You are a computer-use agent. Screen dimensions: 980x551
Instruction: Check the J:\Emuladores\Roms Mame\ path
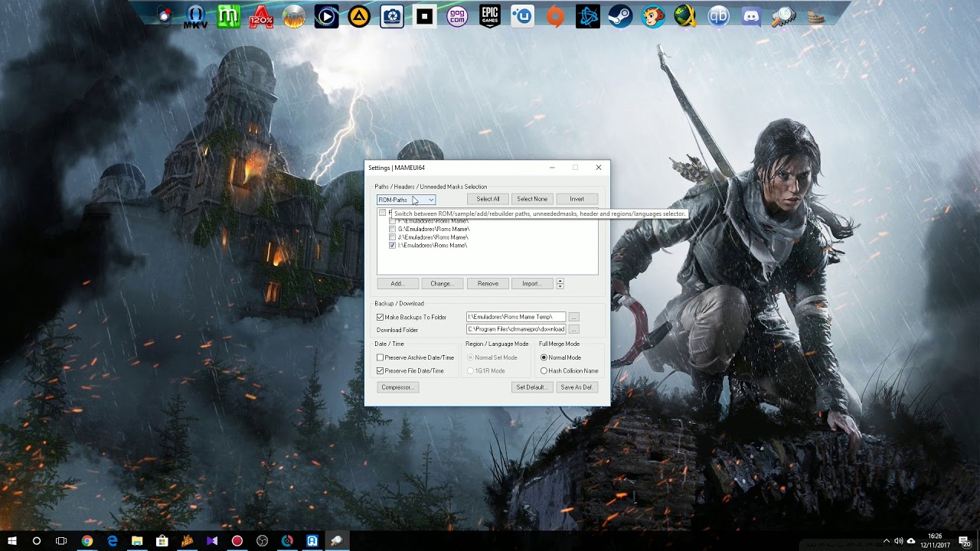393,237
